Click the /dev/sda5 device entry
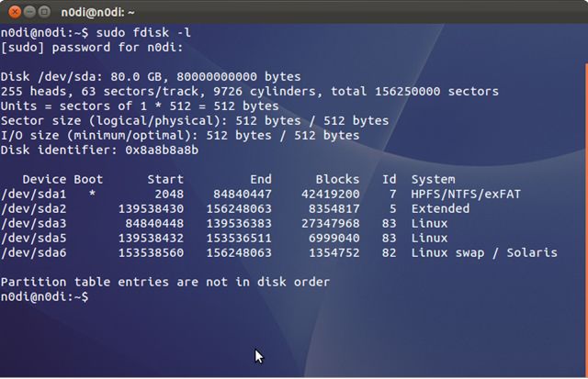 tap(34, 238)
